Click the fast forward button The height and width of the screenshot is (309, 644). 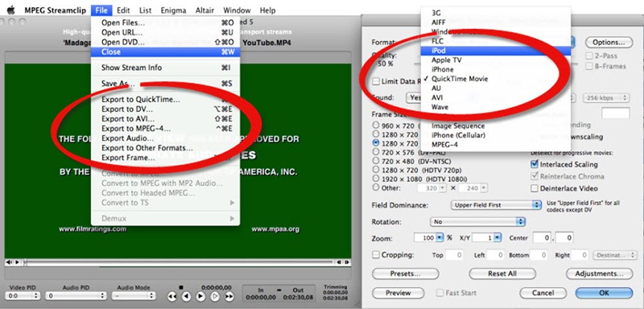(x=229, y=296)
